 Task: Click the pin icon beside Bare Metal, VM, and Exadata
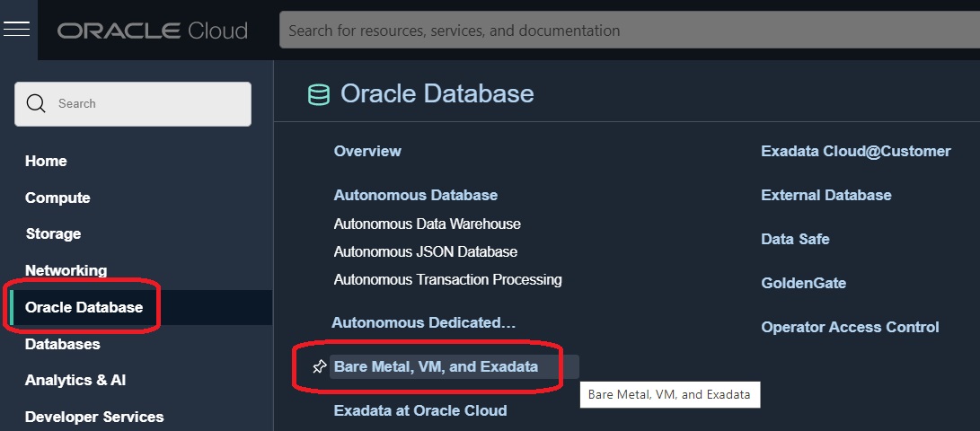coord(320,366)
